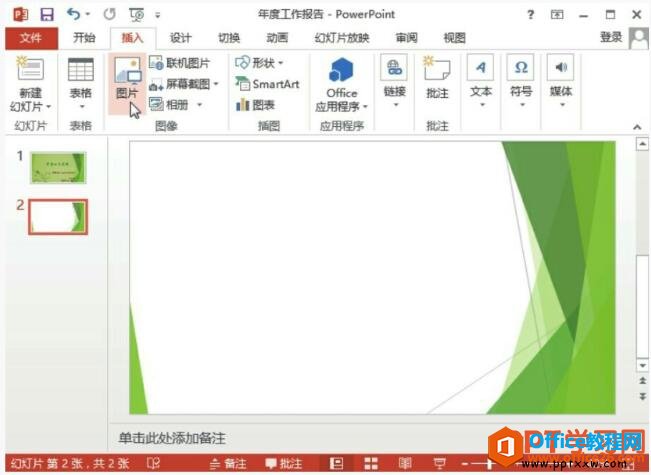Image resolution: width=651 pixels, height=475 pixels.
Task: Go to previous slide double-arrow button
Action: click(x=642, y=380)
